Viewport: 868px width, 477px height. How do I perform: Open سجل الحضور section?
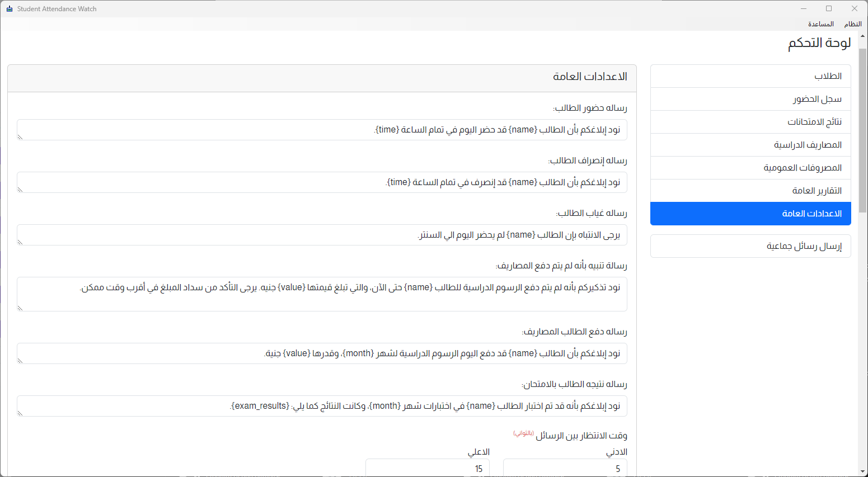pos(750,99)
